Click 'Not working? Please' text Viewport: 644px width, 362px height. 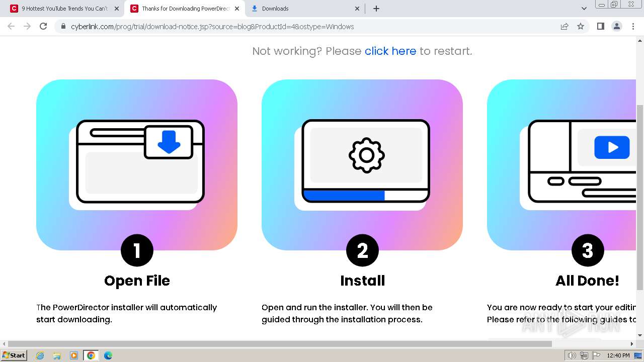[x=306, y=51]
